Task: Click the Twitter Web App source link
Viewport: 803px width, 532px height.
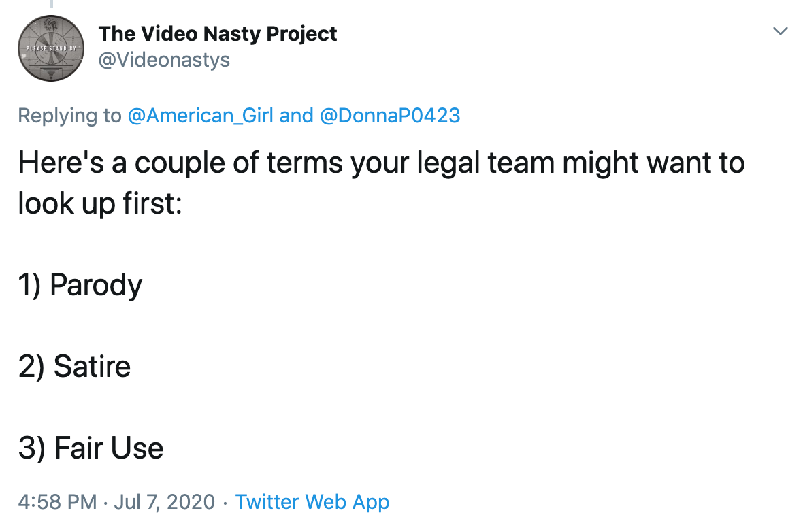Action: (x=312, y=502)
